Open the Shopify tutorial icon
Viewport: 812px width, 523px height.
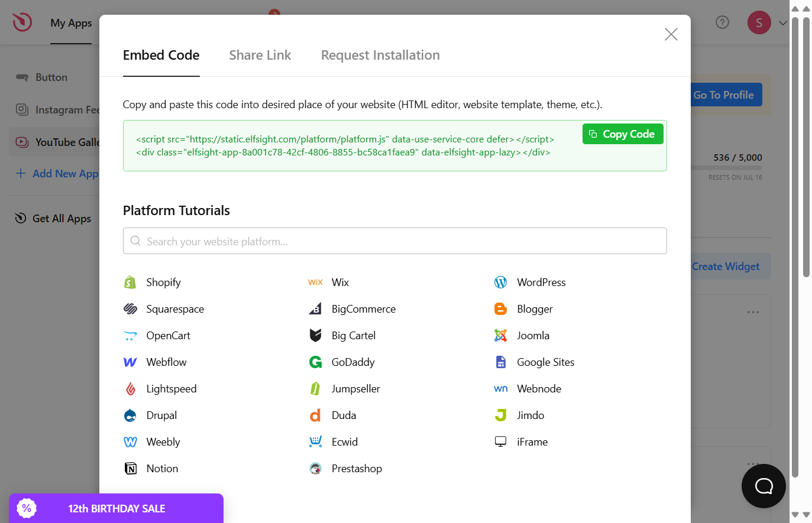[x=130, y=282]
